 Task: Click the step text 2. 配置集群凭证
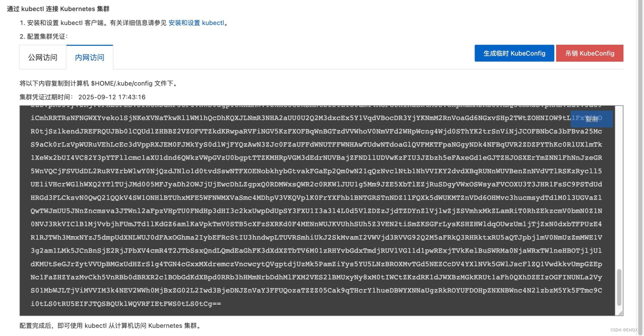[44, 36]
